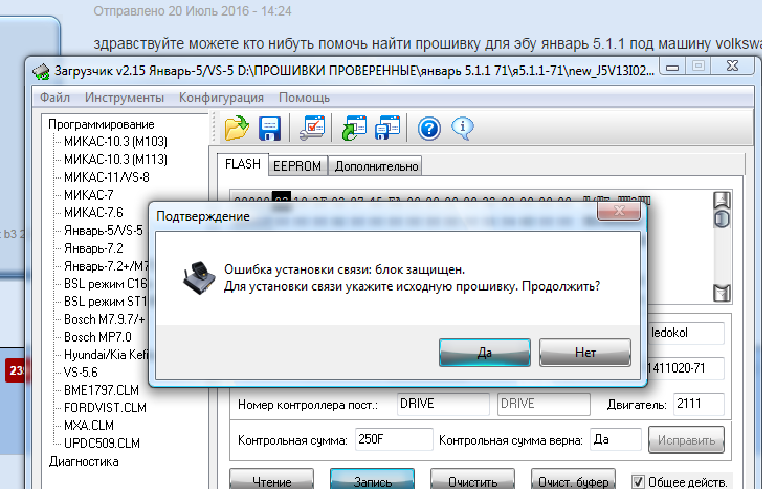
Task: Open the Конфигурация menu
Action: (x=221, y=98)
